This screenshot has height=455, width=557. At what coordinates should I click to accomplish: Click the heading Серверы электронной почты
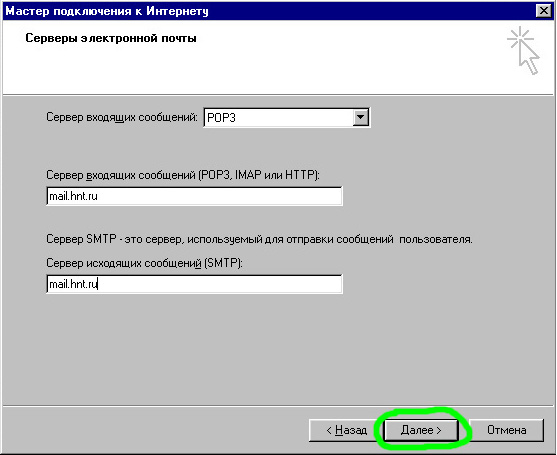pyautogui.click(x=111, y=38)
